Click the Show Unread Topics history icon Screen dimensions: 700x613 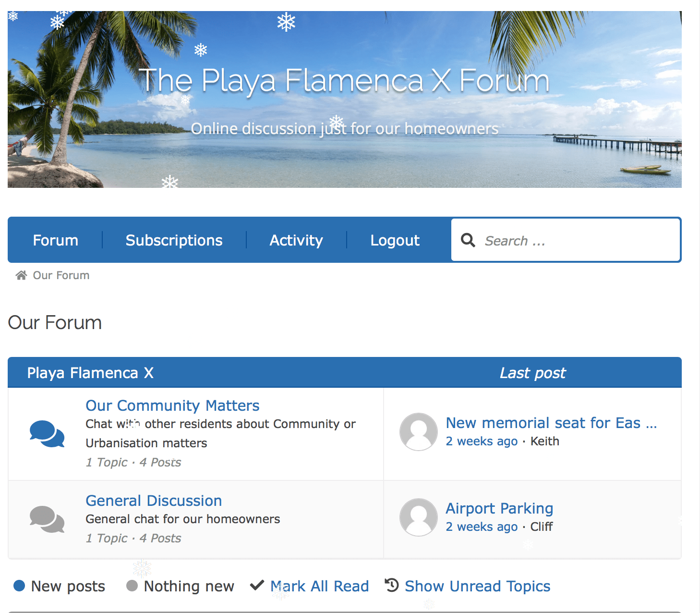[x=392, y=586]
